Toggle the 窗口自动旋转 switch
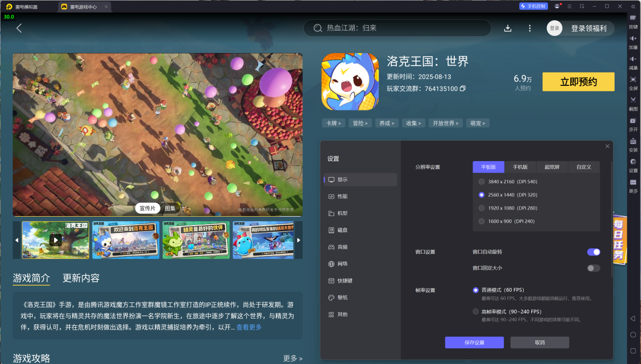 (593, 252)
